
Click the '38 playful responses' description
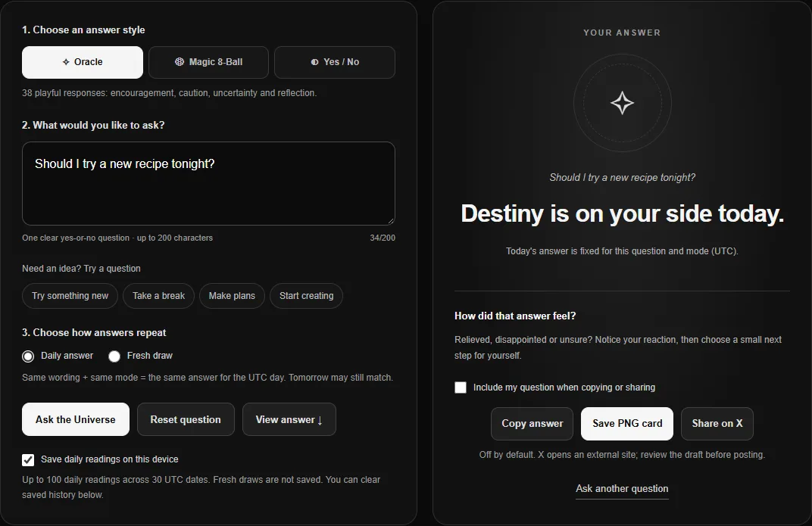click(x=170, y=93)
